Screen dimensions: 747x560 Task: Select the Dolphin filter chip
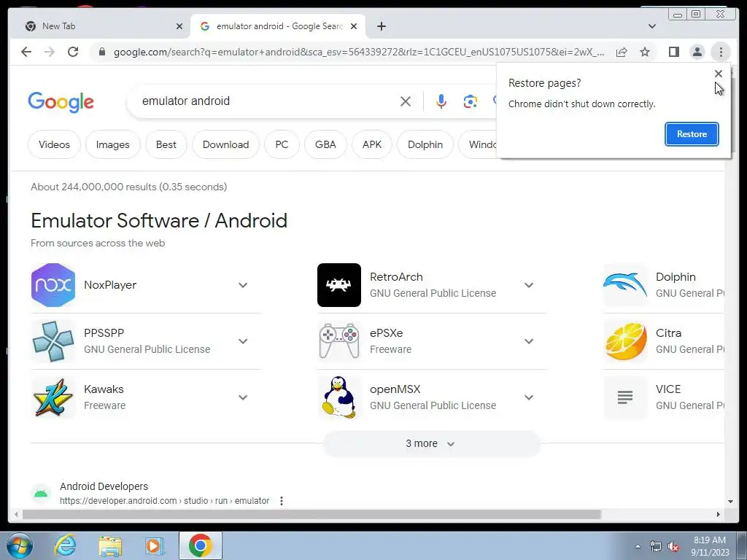(425, 144)
